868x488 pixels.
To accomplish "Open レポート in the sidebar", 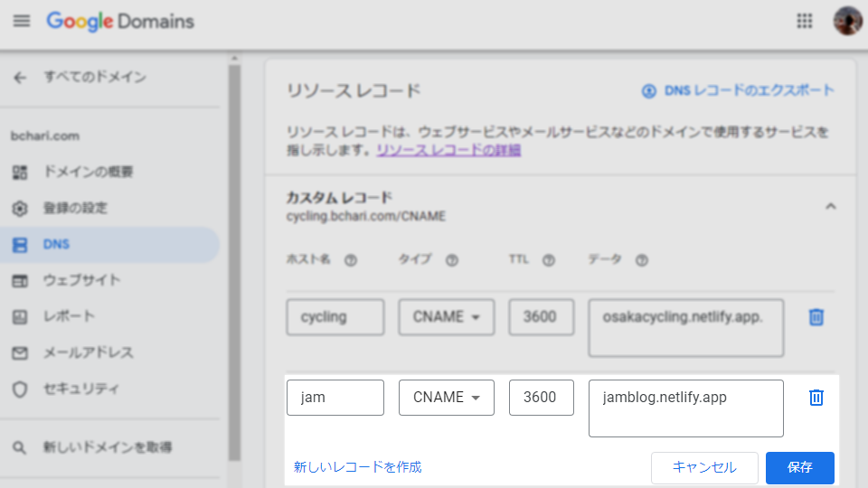I will pos(70,316).
